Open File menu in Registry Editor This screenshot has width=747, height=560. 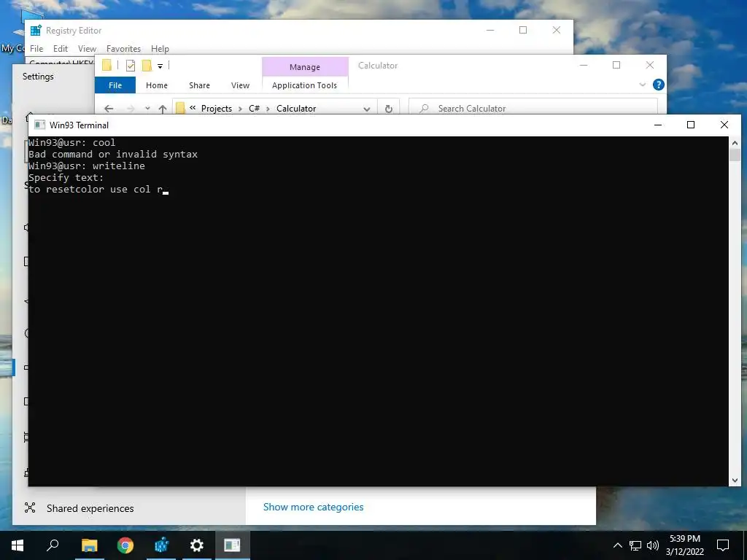tap(36, 49)
